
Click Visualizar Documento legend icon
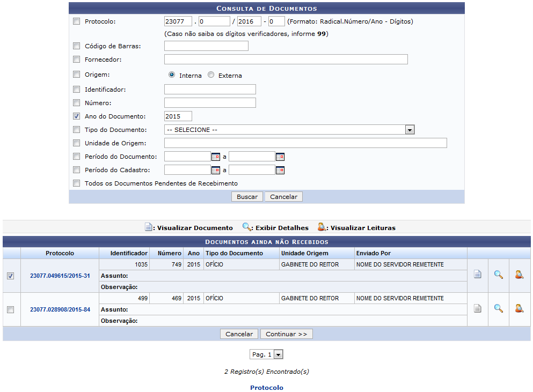coord(148,227)
